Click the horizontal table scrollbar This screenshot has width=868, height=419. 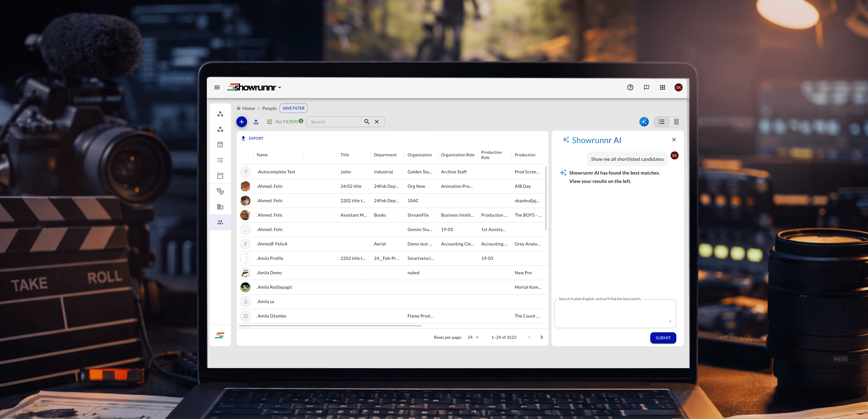330,326
